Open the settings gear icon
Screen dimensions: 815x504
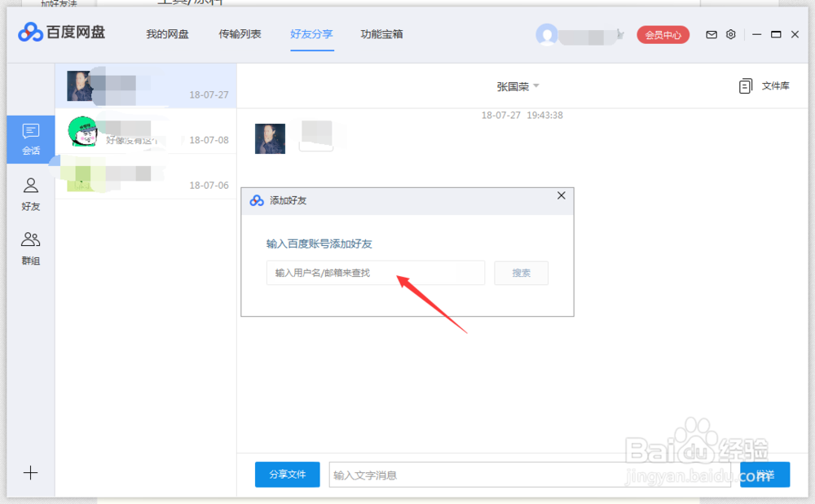(730, 34)
